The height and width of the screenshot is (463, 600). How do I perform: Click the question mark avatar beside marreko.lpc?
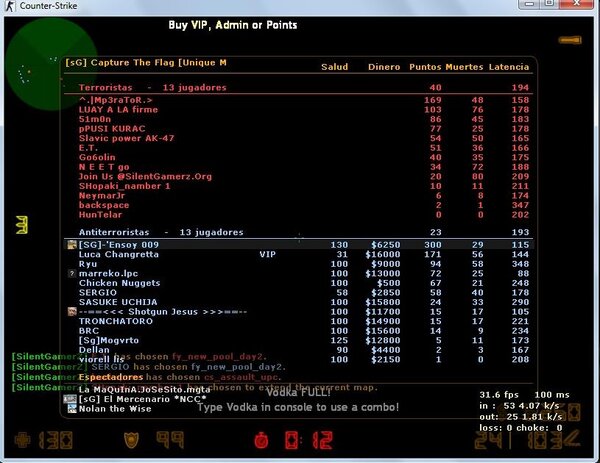click(72, 273)
